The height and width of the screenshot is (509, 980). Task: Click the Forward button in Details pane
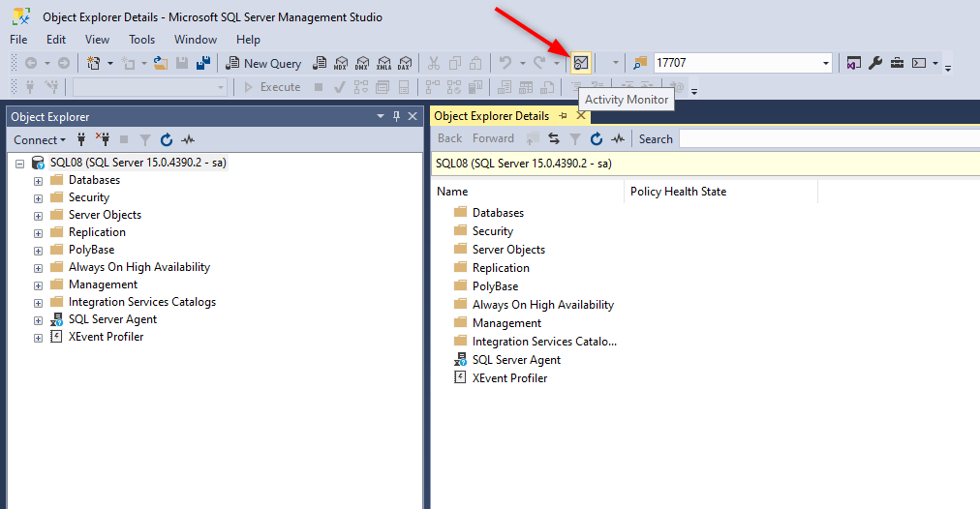click(x=493, y=138)
